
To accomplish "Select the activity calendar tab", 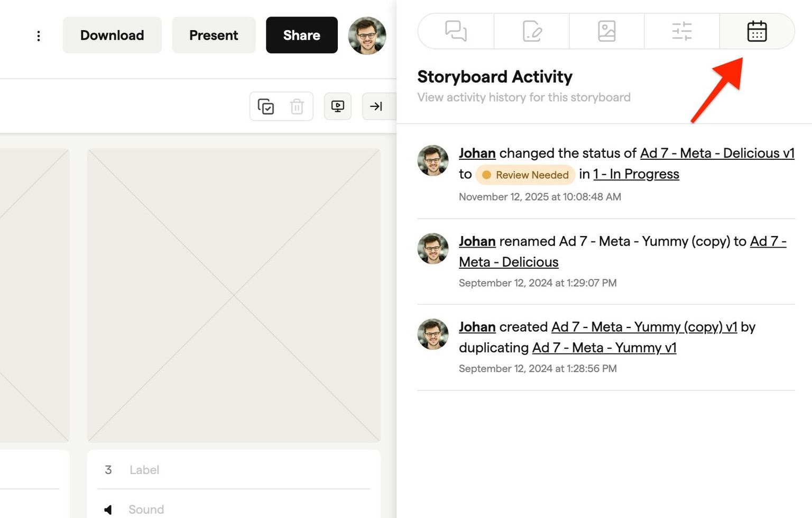I will click(756, 31).
